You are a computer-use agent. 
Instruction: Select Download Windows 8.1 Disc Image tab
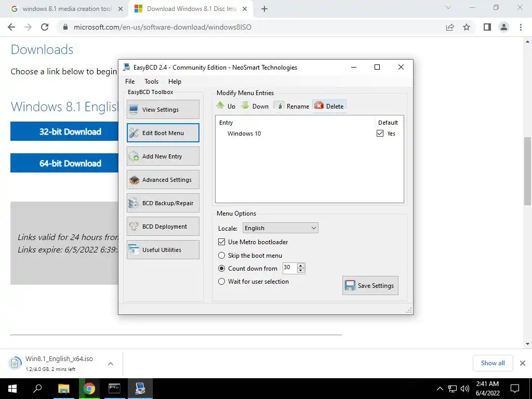(190, 9)
